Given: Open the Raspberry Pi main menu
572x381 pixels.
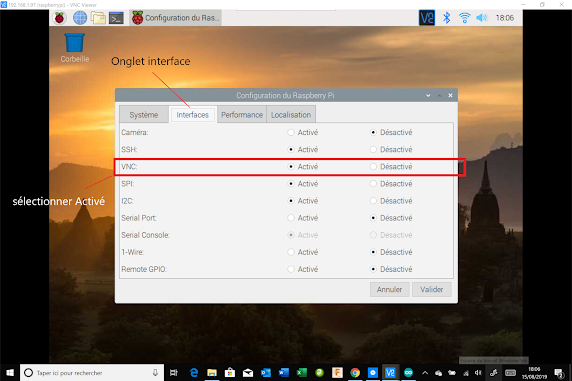Looking at the screenshot, I should point(59,18).
